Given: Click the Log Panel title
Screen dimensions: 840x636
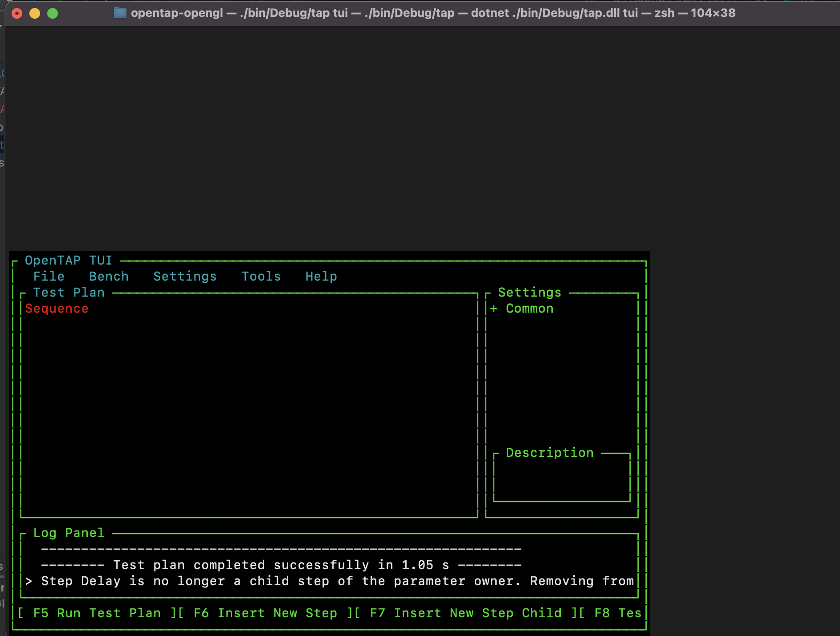Looking at the screenshot, I should click(69, 533).
